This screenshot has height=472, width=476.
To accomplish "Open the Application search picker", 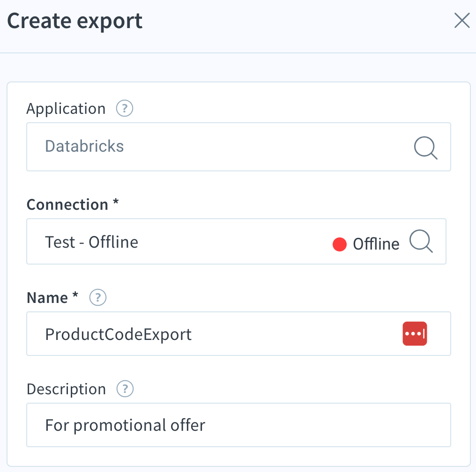I will pyautogui.click(x=425, y=148).
